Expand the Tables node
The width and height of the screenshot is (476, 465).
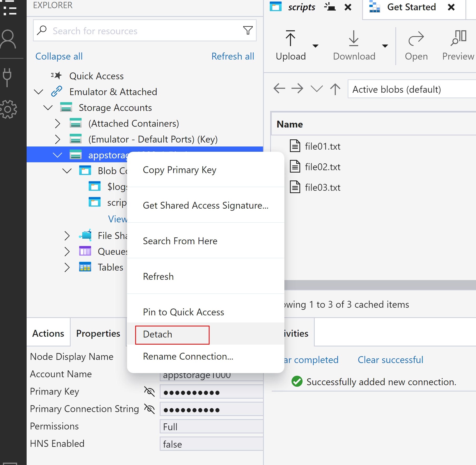tap(67, 267)
